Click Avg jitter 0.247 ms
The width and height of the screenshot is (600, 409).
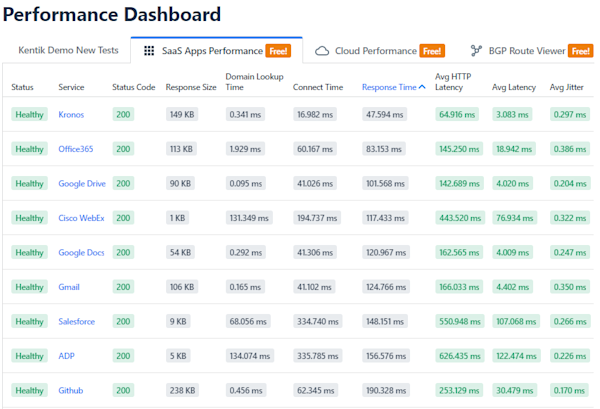point(570,253)
